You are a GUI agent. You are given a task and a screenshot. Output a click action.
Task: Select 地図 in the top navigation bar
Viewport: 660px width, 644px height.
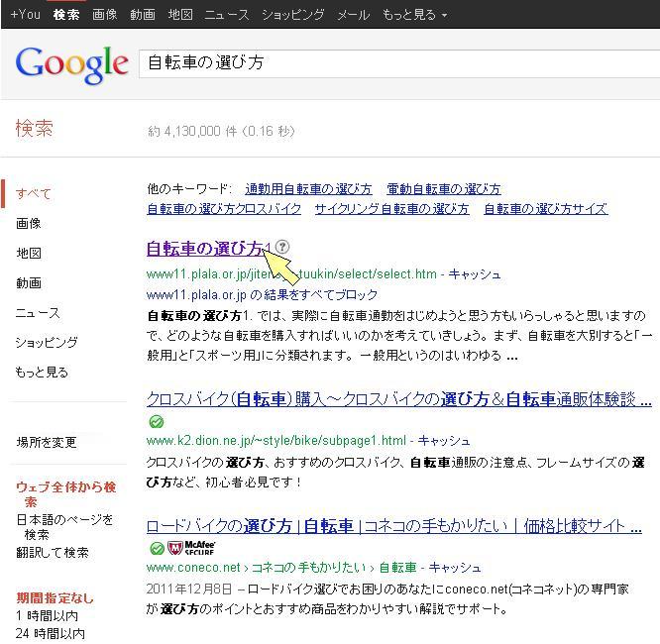(x=180, y=15)
